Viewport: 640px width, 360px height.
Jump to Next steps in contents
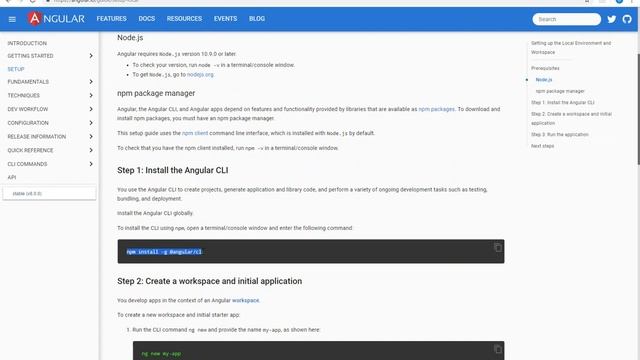542,146
